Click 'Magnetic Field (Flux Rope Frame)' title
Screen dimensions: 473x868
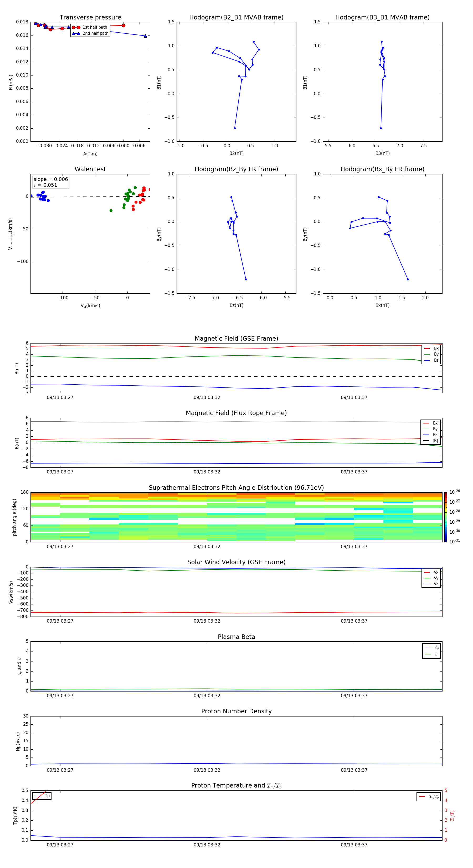pos(236,413)
